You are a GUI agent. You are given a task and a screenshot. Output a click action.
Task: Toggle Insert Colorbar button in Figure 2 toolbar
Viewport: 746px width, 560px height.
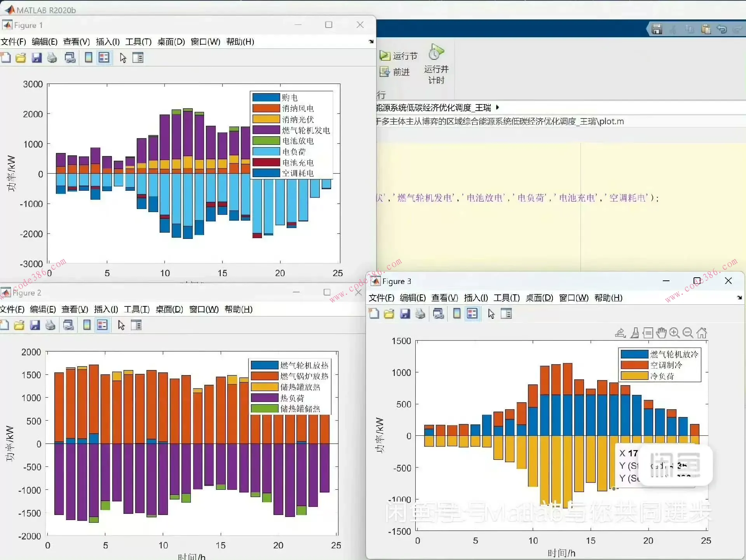point(87,325)
